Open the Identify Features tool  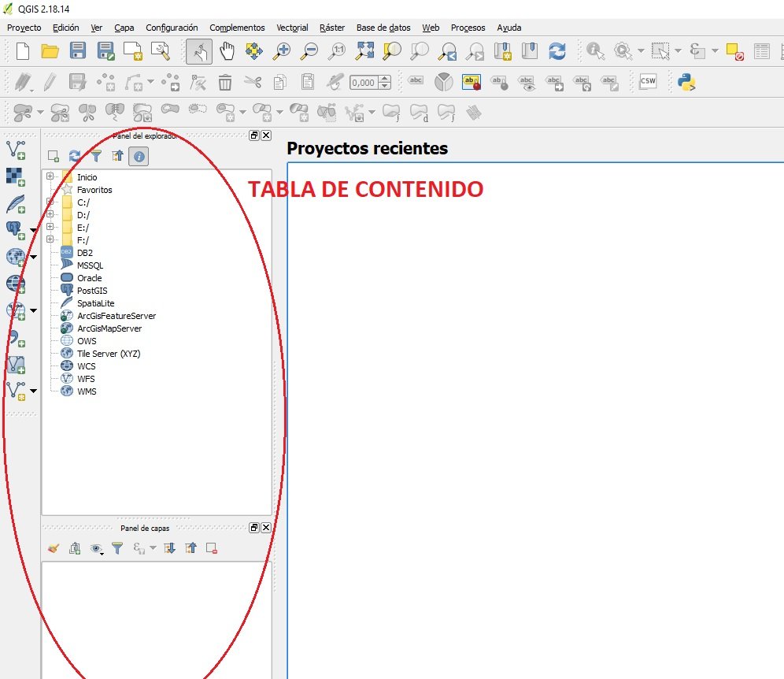point(595,51)
